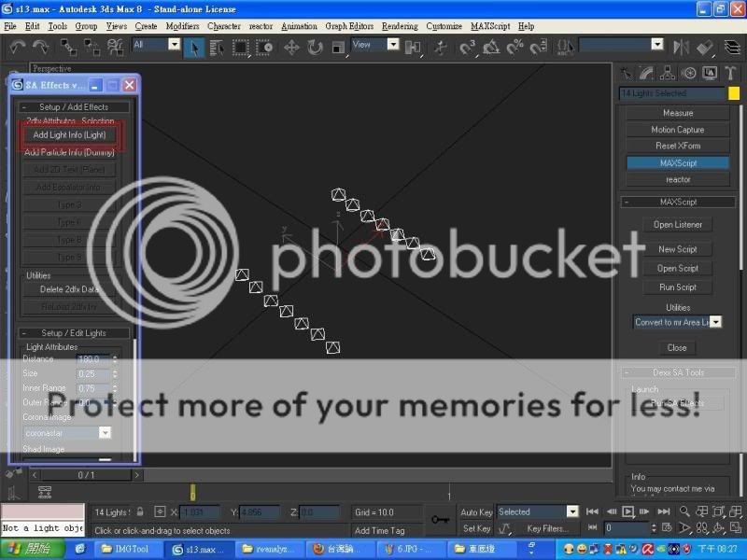The width and height of the screenshot is (747, 560).
Task: Open the coronastar Corona Image dropdown
Action: (105, 433)
